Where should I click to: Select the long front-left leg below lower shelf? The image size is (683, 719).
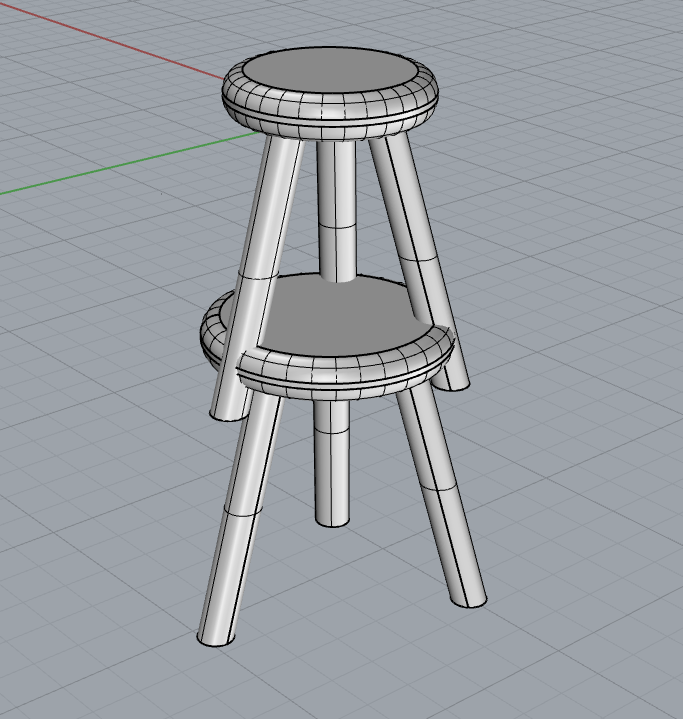pos(239,518)
